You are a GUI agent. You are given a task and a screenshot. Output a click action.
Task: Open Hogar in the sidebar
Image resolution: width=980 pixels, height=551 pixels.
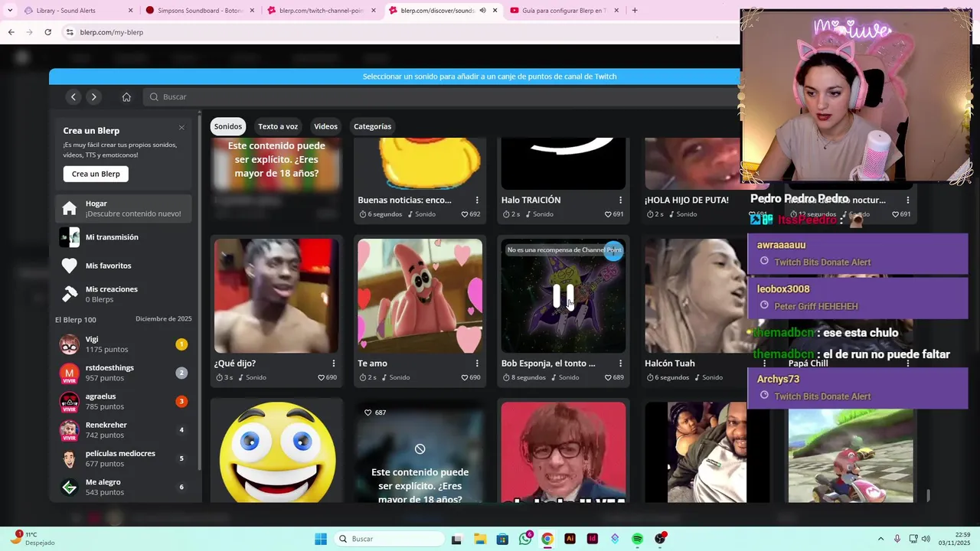(x=123, y=208)
